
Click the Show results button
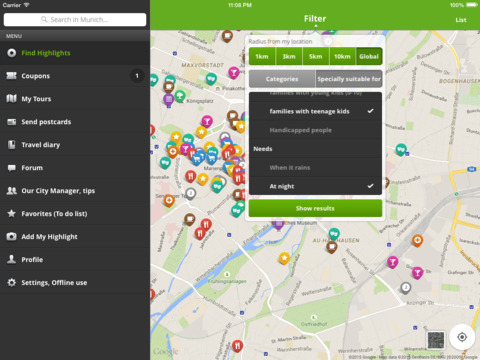(315, 208)
